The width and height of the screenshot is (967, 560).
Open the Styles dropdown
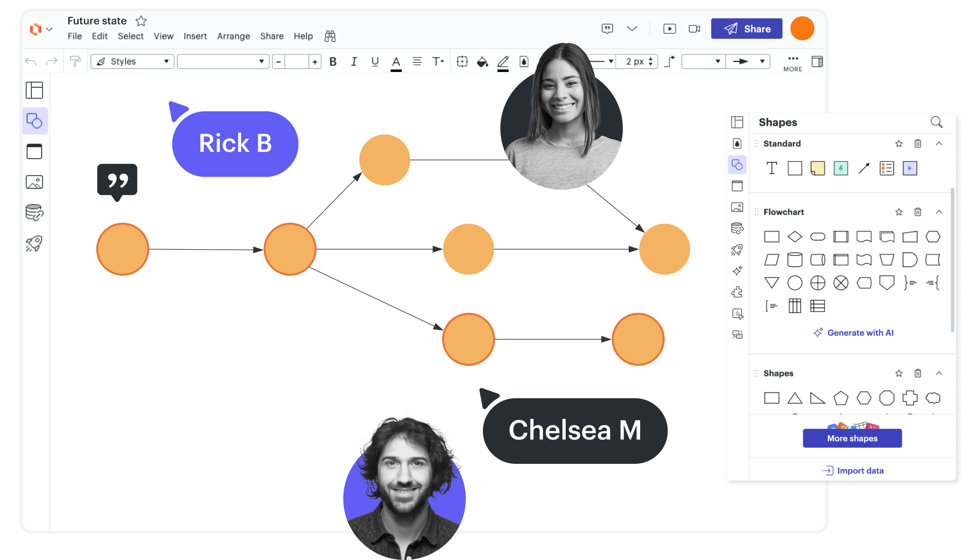(133, 62)
